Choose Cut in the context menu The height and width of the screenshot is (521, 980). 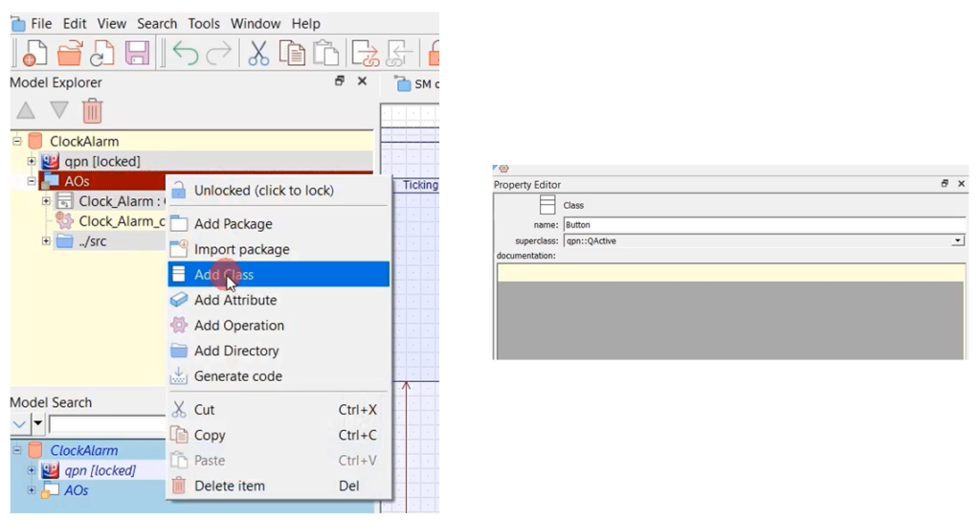click(x=278, y=410)
